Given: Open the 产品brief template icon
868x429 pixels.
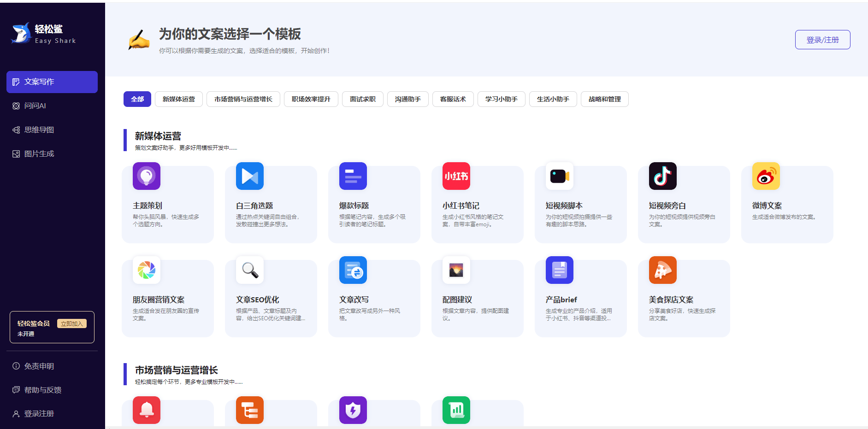Looking at the screenshot, I should [x=559, y=270].
